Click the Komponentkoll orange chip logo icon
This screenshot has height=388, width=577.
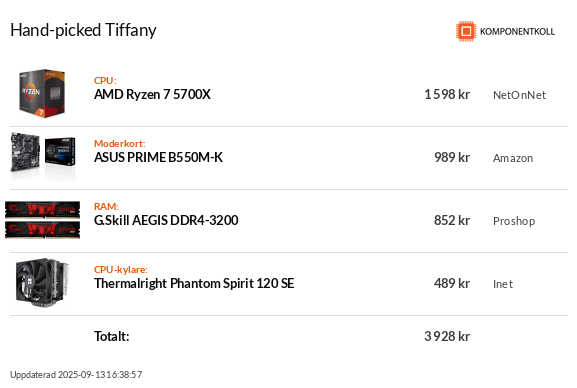tap(466, 31)
